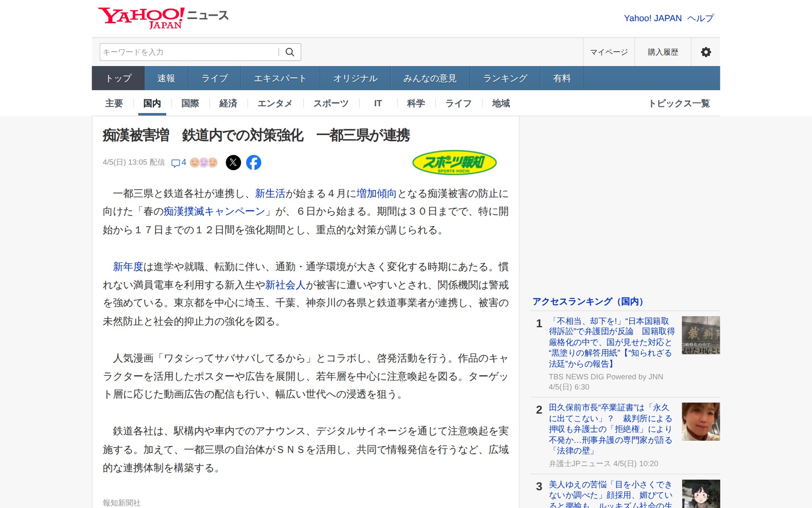Toggle the orange smiley reaction emoji
812x508 pixels.
[x=195, y=162]
